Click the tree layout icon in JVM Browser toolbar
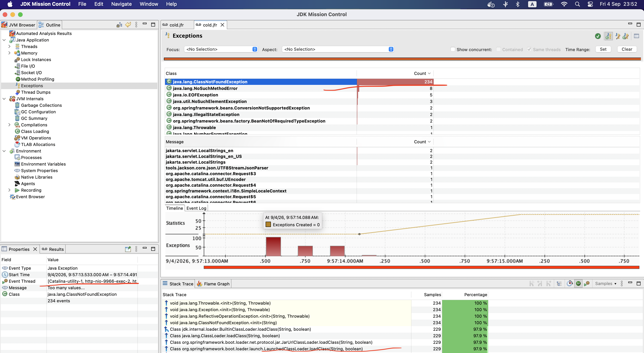644x353 pixels. 119,25
